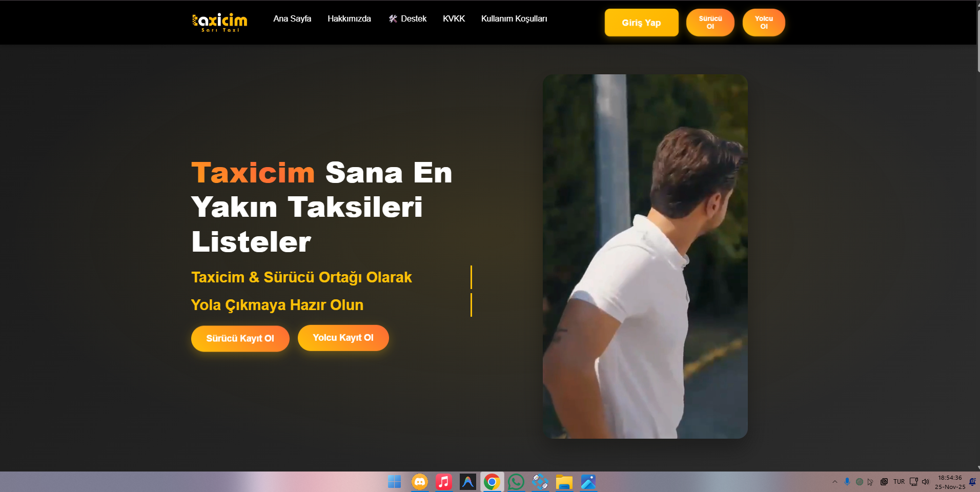Viewport: 980px width, 492px height.
Task: Open Windows Start menu
Action: tap(395, 482)
